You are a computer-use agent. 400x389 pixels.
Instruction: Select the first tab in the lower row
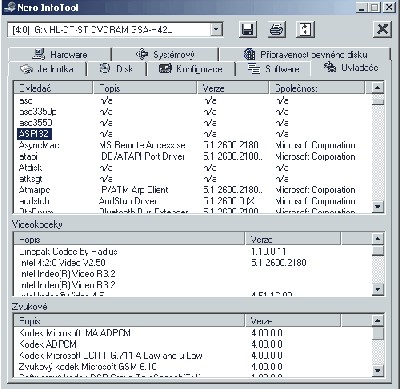click(x=47, y=69)
